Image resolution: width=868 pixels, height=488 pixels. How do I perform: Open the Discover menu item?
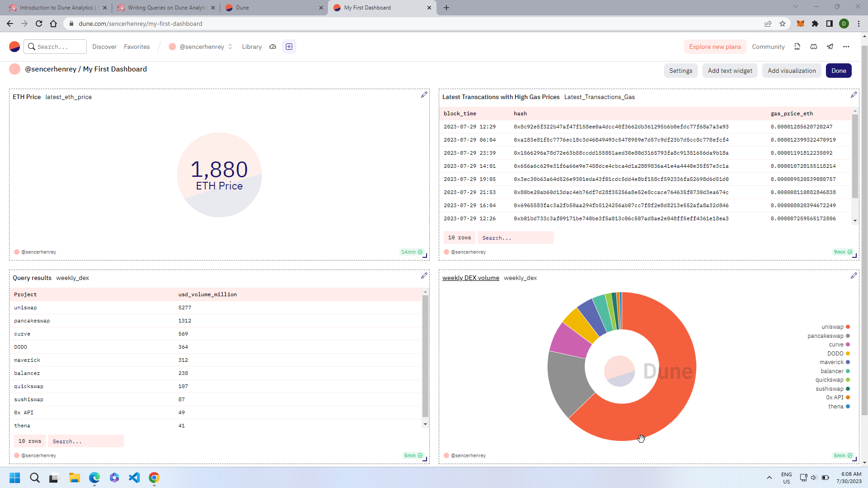(x=104, y=47)
